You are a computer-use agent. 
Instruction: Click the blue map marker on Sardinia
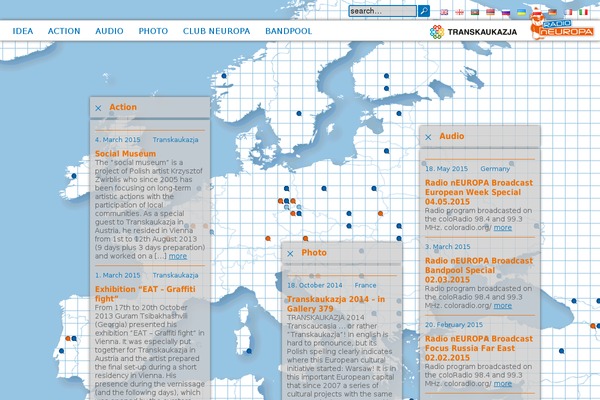(249, 351)
